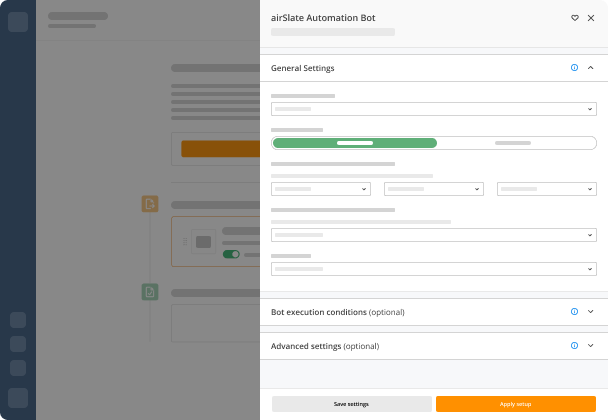Favorite the airSlate Automation Bot with heart icon
This screenshot has height=420, width=608.
pyautogui.click(x=575, y=18)
